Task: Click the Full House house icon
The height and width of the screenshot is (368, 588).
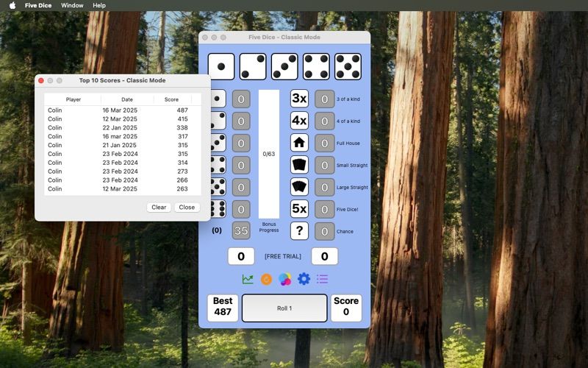Action: (299, 143)
